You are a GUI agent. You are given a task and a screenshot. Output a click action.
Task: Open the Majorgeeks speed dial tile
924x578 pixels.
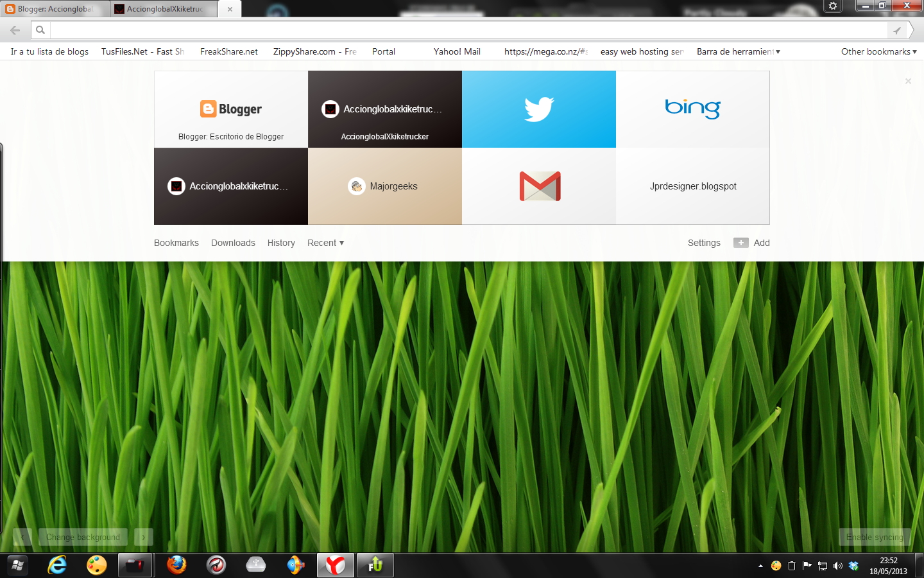(x=385, y=186)
